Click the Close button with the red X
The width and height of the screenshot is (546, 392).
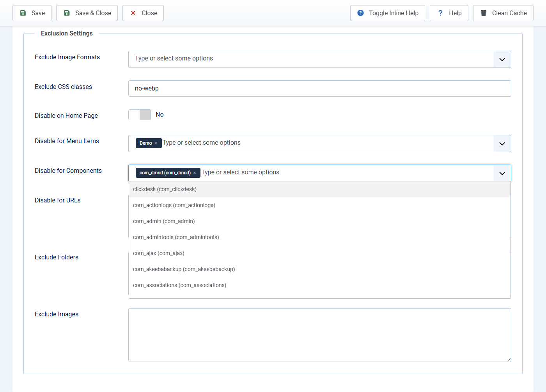click(143, 13)
